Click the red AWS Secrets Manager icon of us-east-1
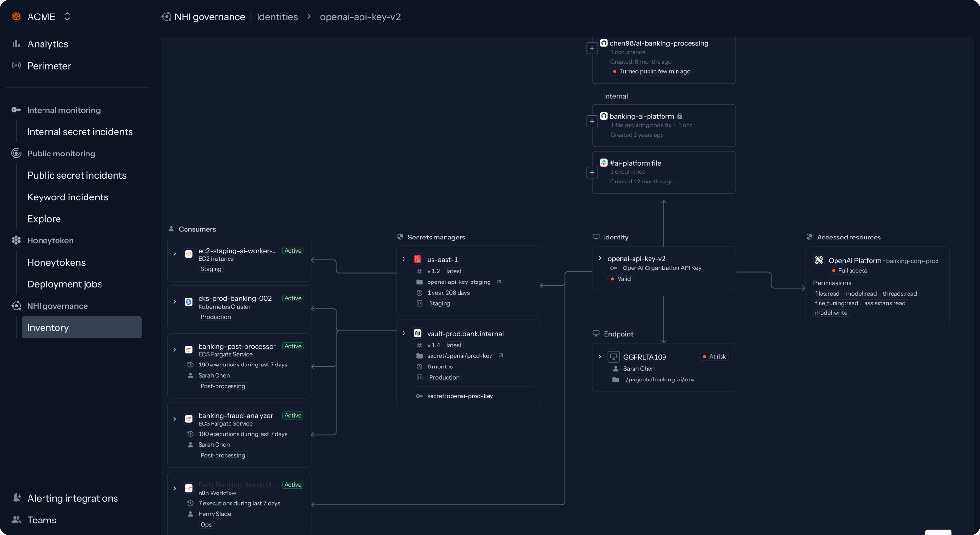 click(418, 259)
